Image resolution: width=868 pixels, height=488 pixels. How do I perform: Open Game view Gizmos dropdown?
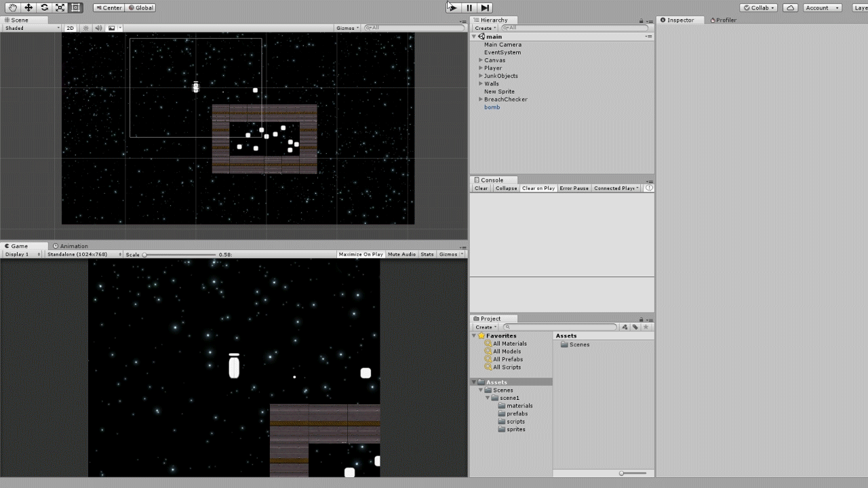click(451, 254)
